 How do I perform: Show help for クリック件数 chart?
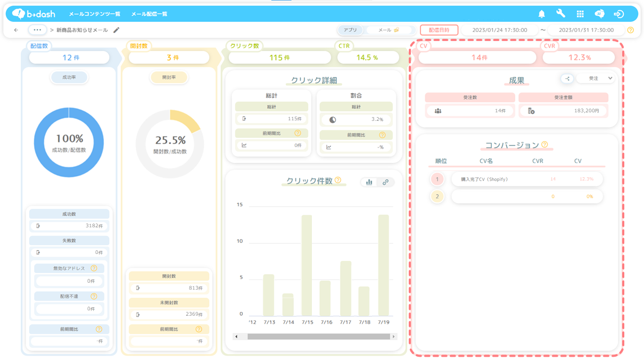click(x=338, y=180)
